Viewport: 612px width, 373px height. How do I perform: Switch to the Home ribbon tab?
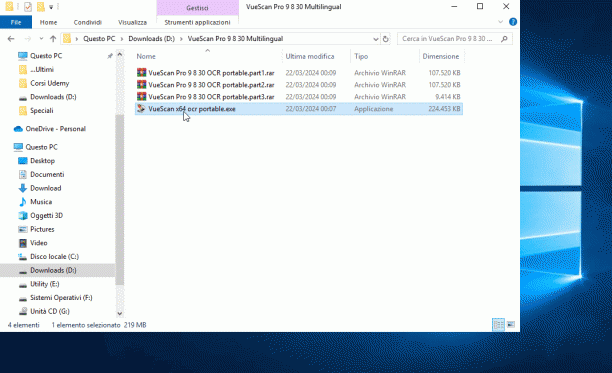pos(48,22)
